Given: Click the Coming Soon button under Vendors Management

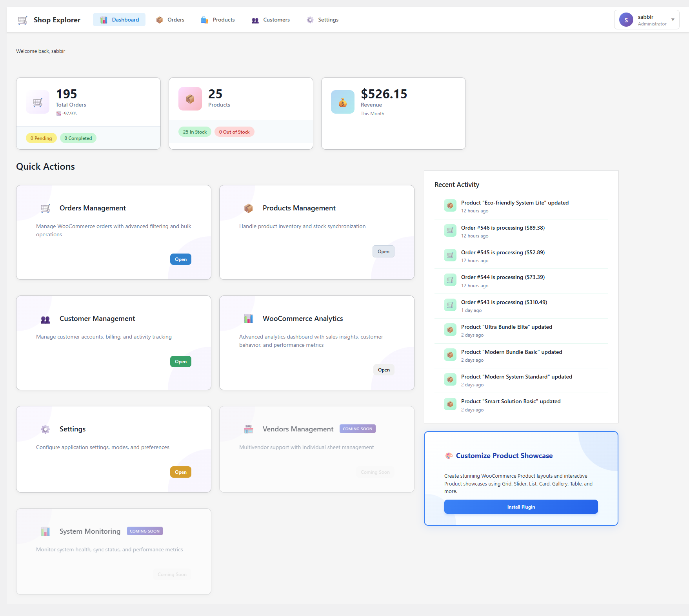Looking at the screenshot, I should point(375,472).
